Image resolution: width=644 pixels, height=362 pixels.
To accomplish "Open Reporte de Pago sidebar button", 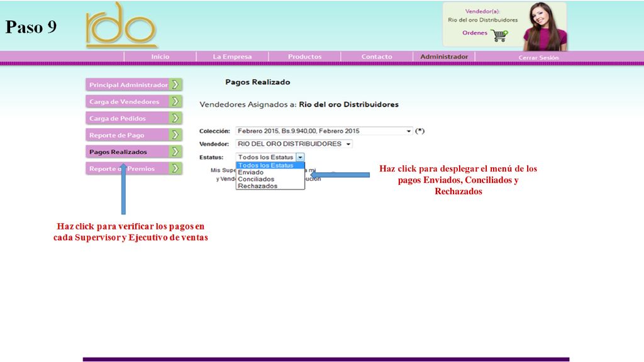I will point(134,135).
